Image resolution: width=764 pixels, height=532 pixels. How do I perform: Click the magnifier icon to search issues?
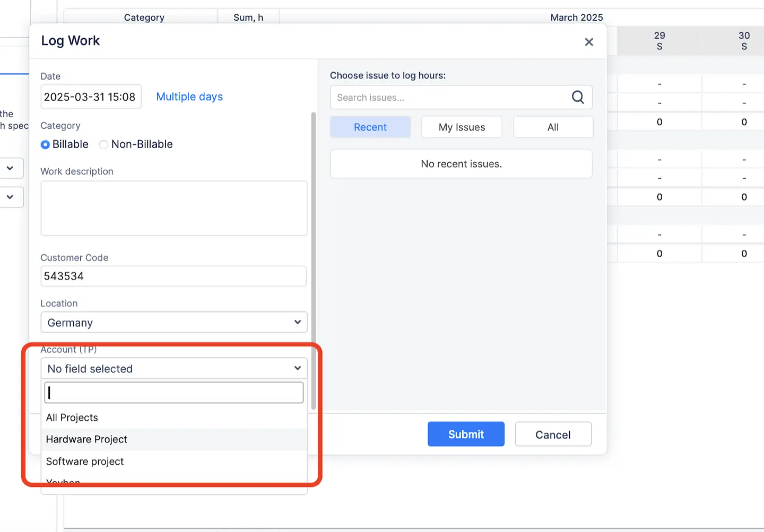[x=578, y=97]
